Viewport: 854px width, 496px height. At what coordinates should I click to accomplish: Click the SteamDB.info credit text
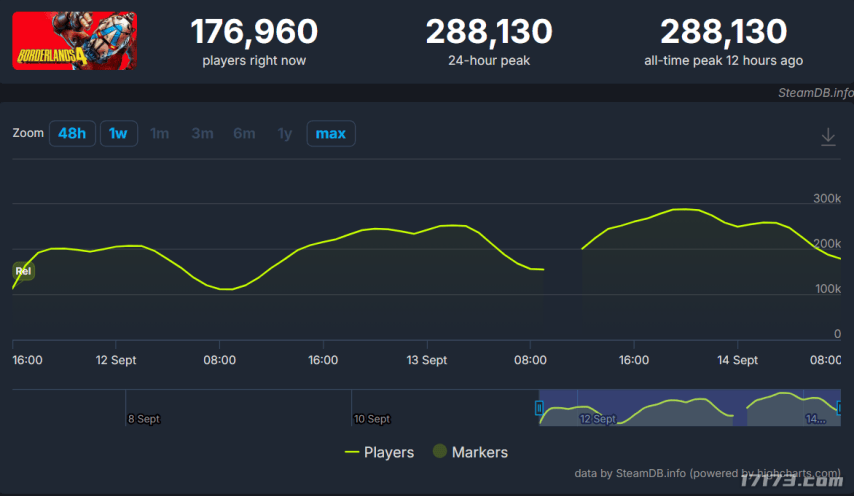pos(815,93)
